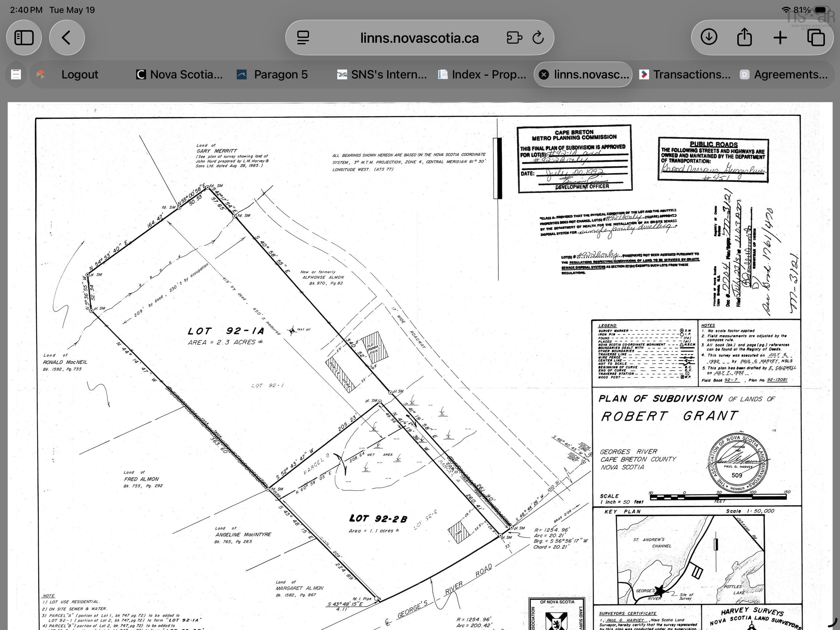This screenshot has height=630, width=840.
Task: Tap the RONALD MacNEIL land label
Action: [65, 362]
